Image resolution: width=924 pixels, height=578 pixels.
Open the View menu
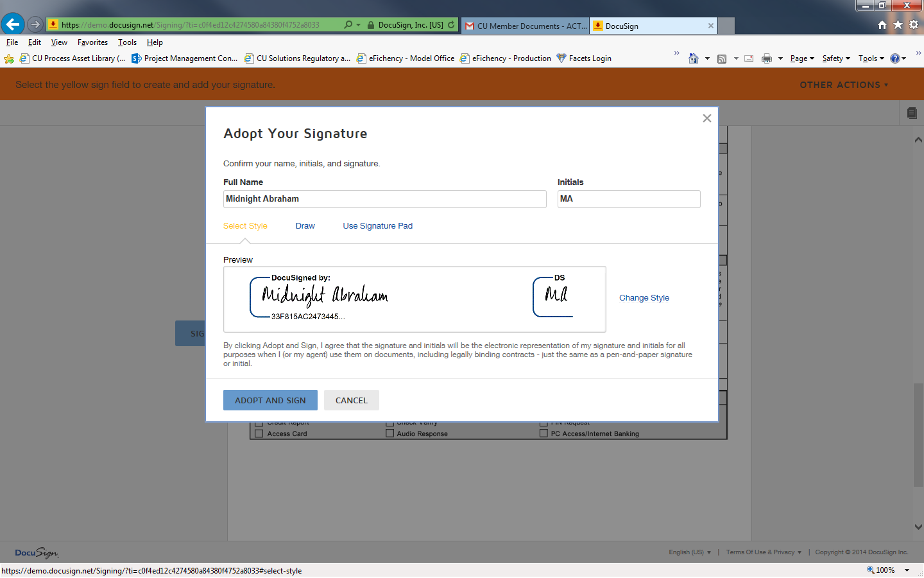tap(59, 42)
